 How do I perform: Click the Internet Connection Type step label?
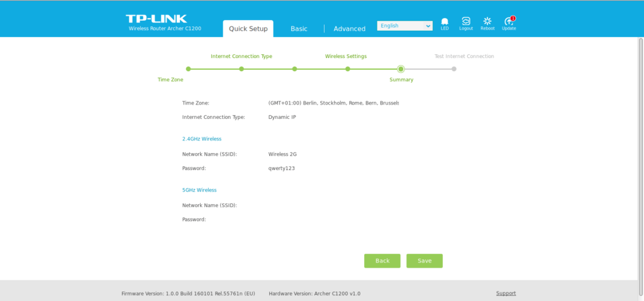[x=241, y=56]
